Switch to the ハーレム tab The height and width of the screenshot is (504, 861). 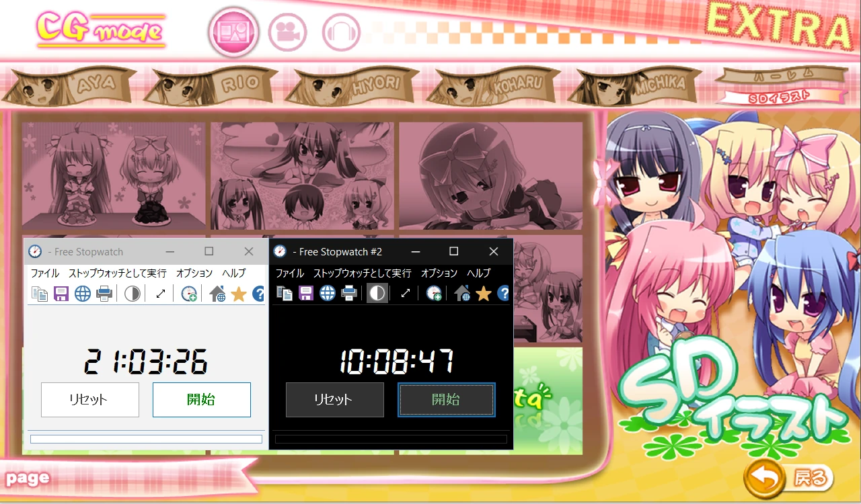click(x=781, y=74)
